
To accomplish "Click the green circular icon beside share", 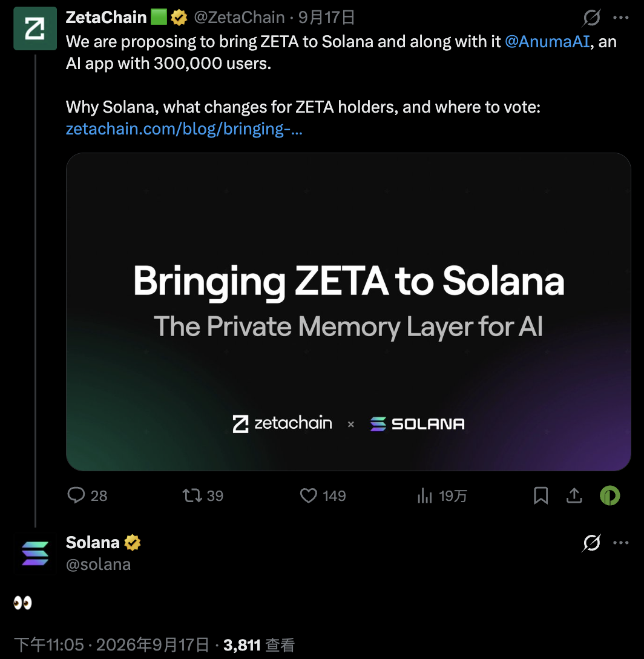I will 609,495.
